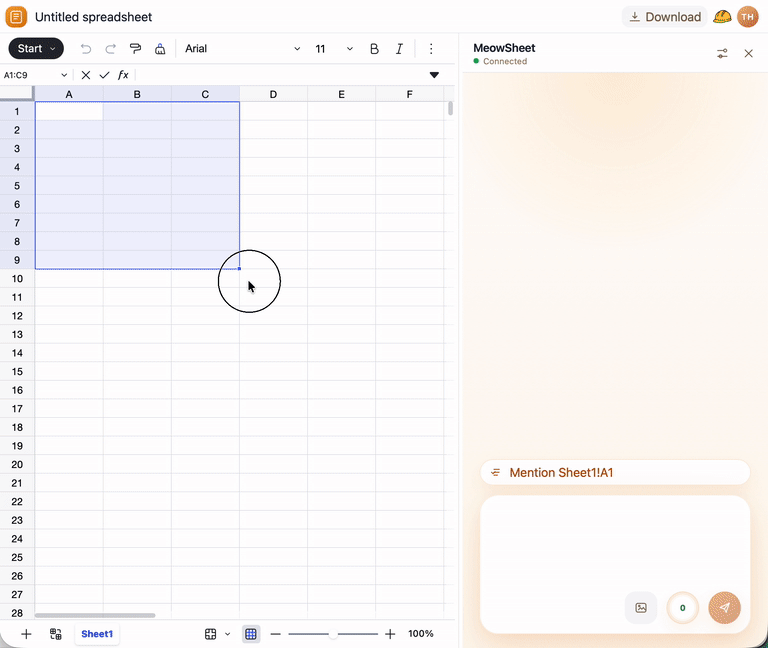Click the MeowSheet panel heading
The height and width of the screenshot is (648, 768).
[504, 48]
